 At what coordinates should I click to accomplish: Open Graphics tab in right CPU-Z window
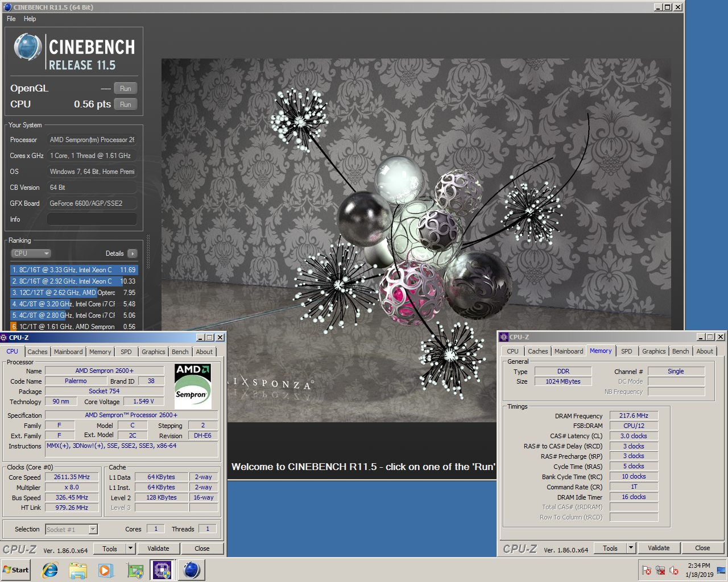pos(654,351)
